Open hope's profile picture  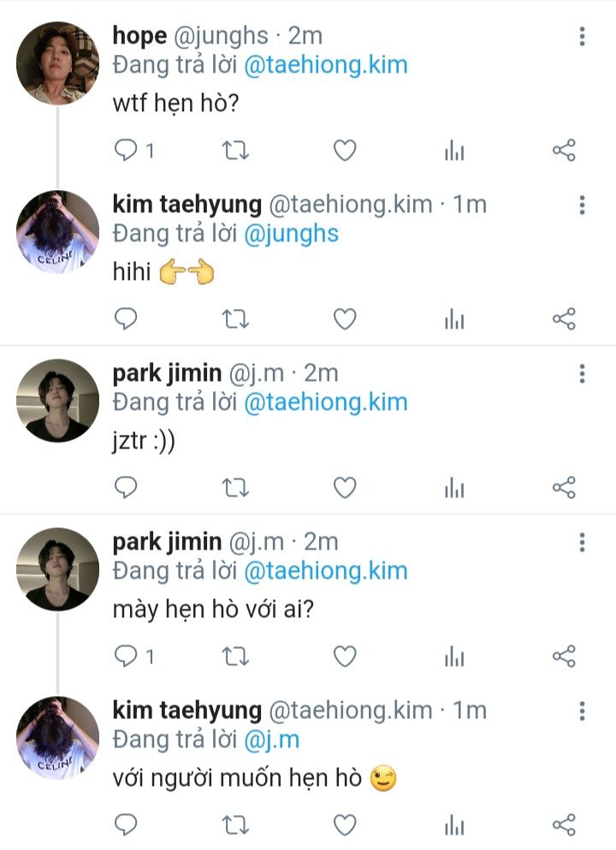pyautogui.click(x=58, y=63)
